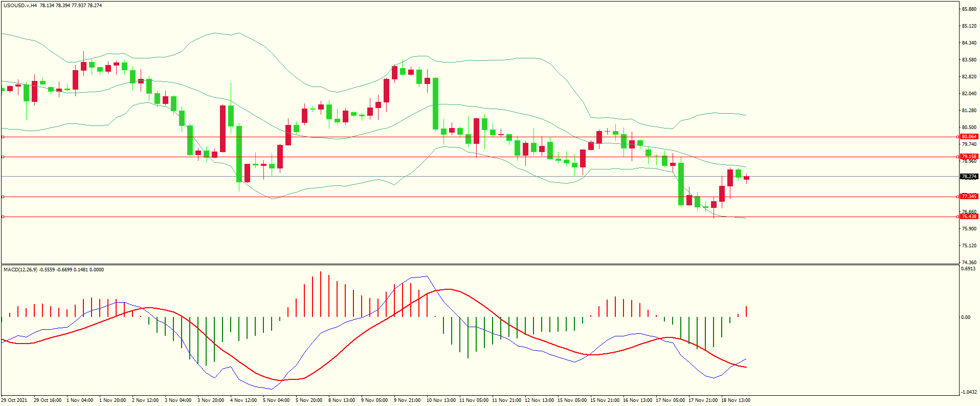Image resolution: width=980 pixels, height=406 pixels.
Task: Click the 75.120 price axis label
Action: coord(969,246)
